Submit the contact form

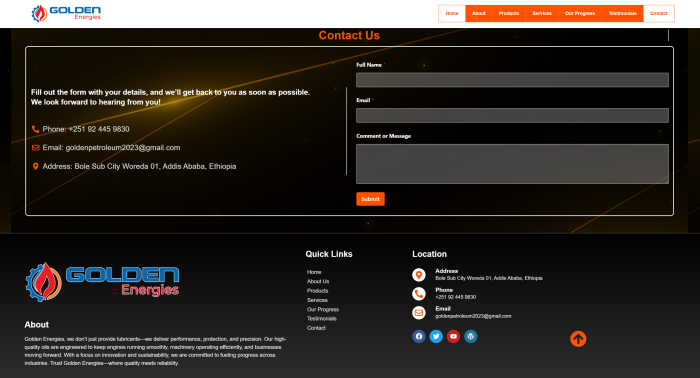pyautogui.click(x=370, y=199)
